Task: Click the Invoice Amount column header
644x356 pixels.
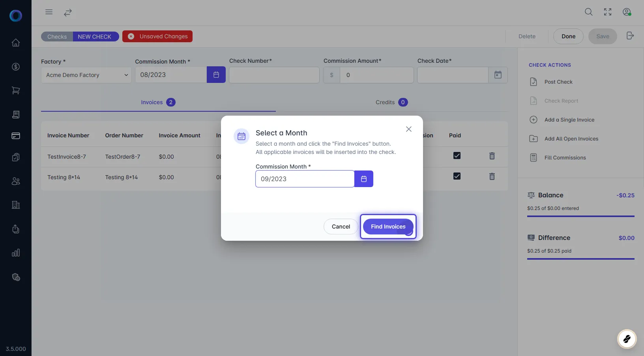Action: point(180,135)
